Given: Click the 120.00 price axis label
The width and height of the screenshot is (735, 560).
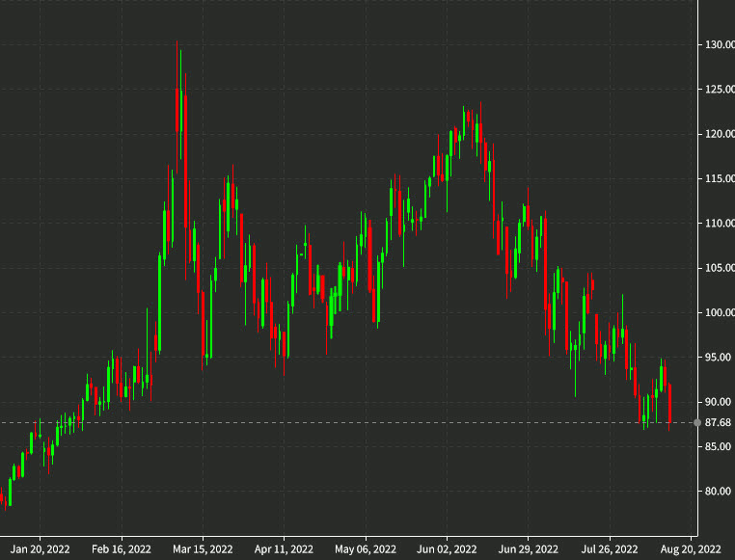Looking at the screenshot, I should click(x=720, y=134).
